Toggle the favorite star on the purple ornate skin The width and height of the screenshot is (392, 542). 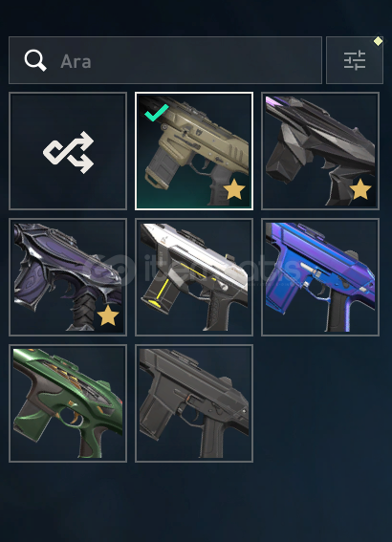108,315
